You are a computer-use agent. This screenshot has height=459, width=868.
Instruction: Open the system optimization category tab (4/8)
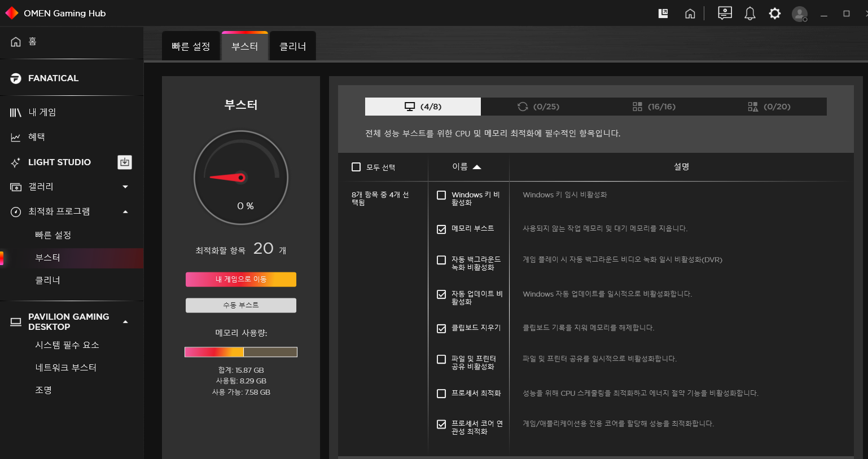(x=423, y=106)
